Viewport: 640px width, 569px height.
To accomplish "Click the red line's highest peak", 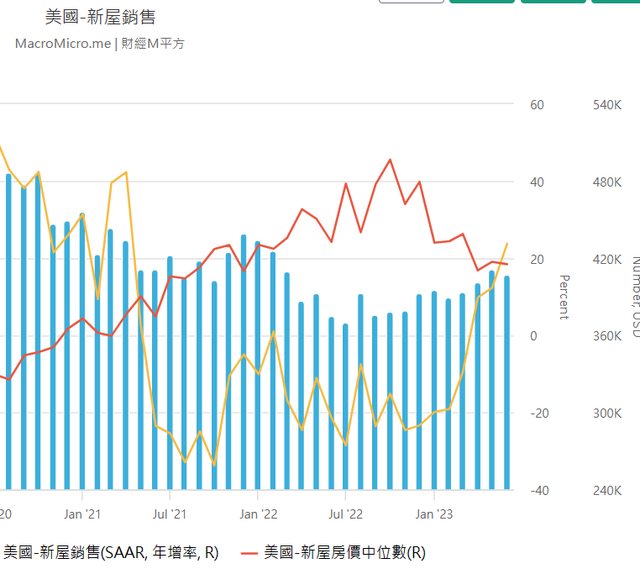I will pos(390,160).
